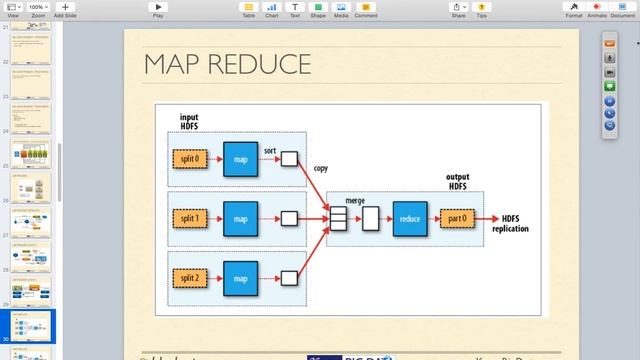This screenshot has width=640, height=360.
Task: Open the Shape insert tool
Action: pyautogui.click(x=318, y=7)
